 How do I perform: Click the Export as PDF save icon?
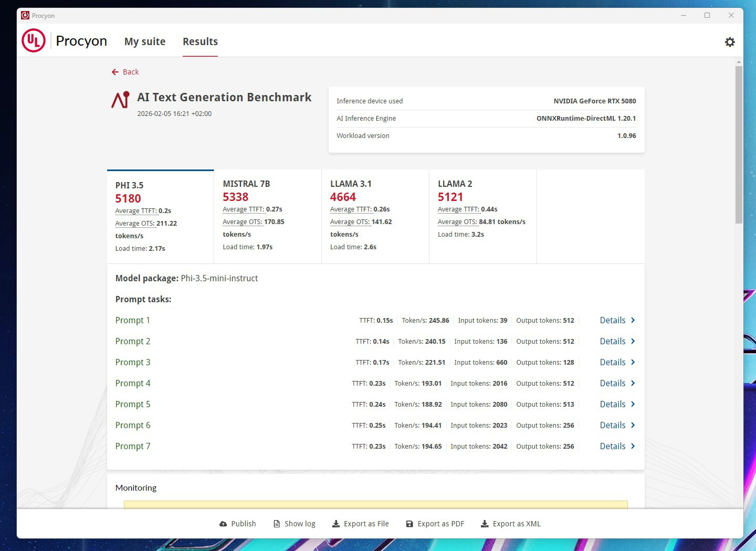click(409, 524)
